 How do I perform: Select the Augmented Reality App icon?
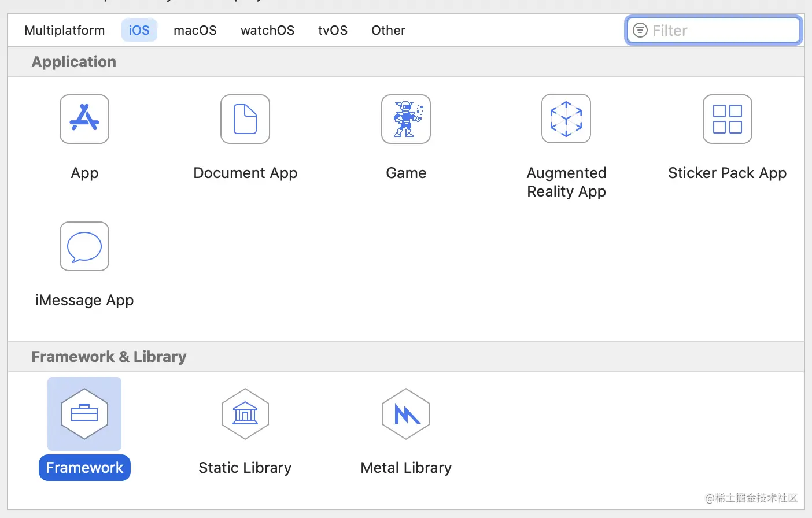point(566,119)
